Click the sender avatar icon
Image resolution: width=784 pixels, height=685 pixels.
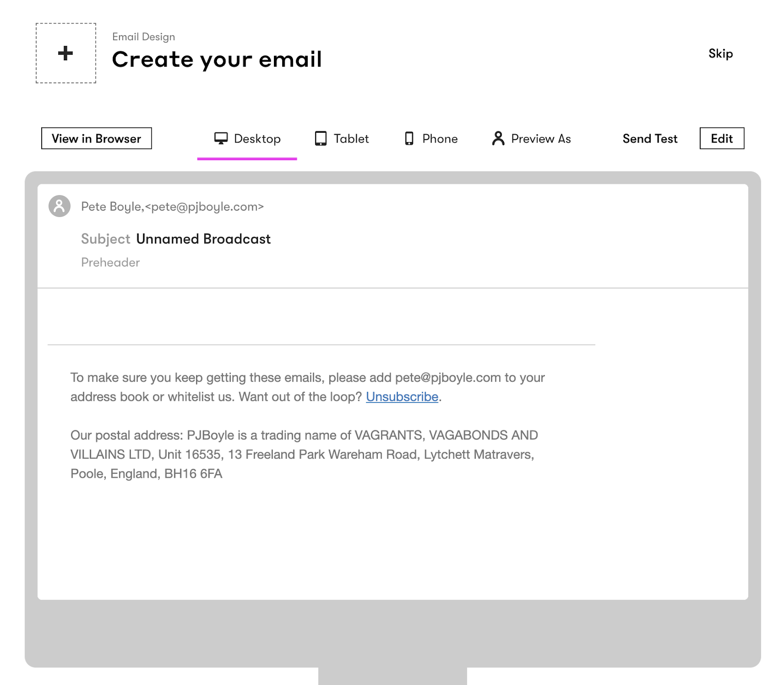tap(59, 206)
